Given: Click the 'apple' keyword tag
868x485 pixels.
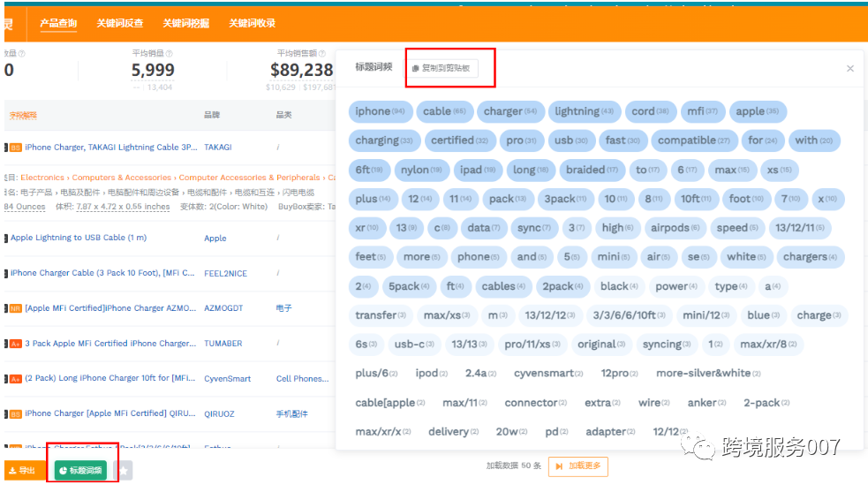Looking at the screenshot, I should pos(758,111).
